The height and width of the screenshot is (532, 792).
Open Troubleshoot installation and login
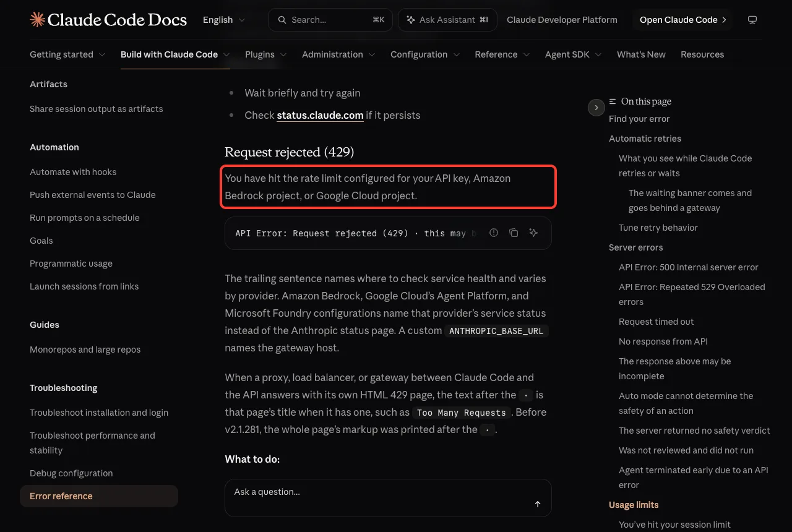coord(99,413)
